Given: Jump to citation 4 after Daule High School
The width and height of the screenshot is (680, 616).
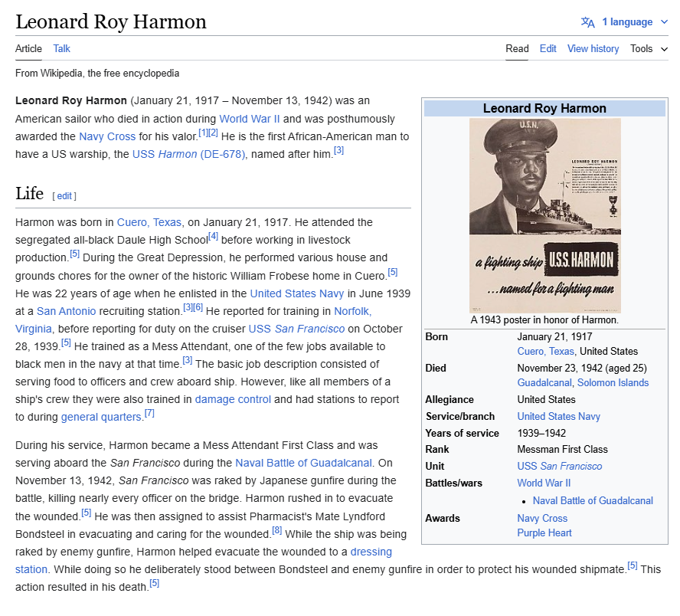Looking at the screenshot, I should click(x=213, y=237).
